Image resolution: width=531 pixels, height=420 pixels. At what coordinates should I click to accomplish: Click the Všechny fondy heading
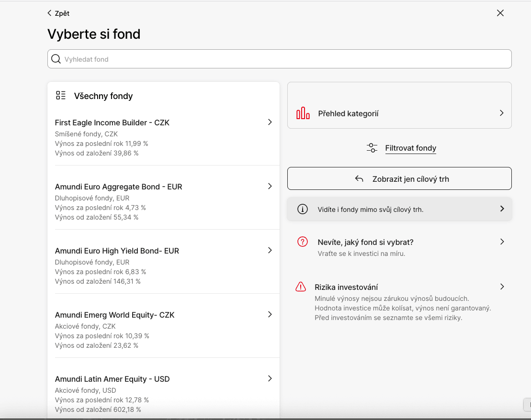(103, 96)
